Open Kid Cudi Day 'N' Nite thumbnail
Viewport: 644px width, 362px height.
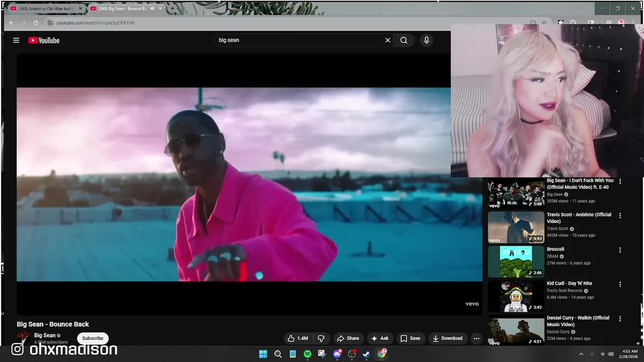point(516,296)
